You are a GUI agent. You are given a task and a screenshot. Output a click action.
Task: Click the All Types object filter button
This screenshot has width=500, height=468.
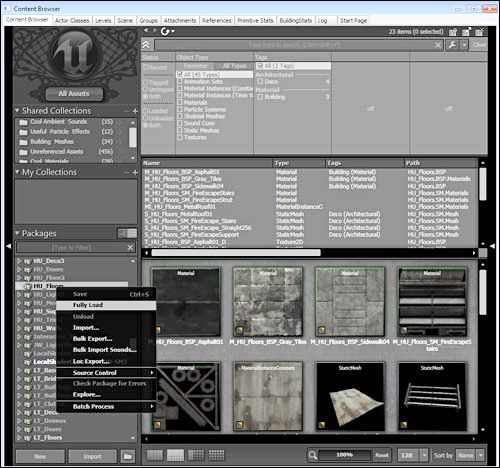[x=234, y=66]
